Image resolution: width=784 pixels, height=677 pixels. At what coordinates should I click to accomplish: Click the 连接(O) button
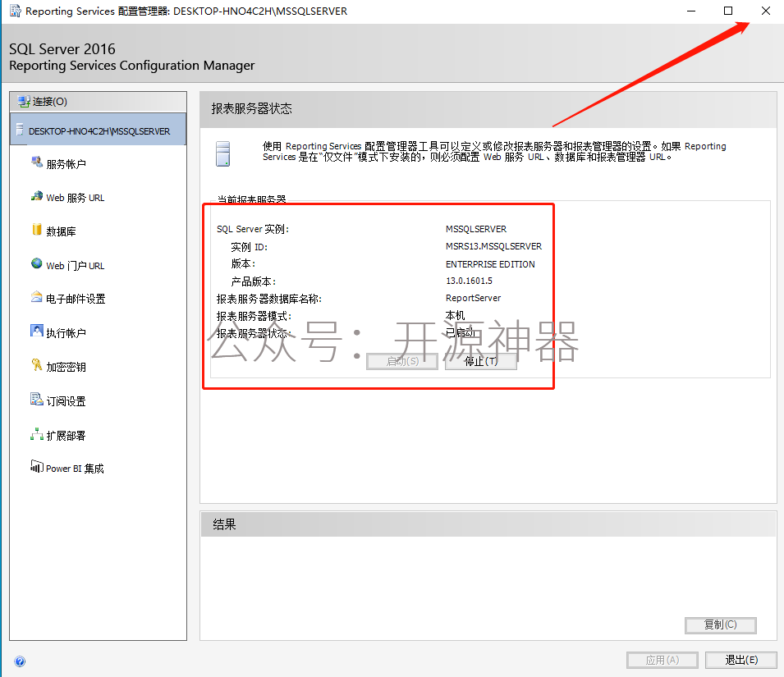point(98,102)
